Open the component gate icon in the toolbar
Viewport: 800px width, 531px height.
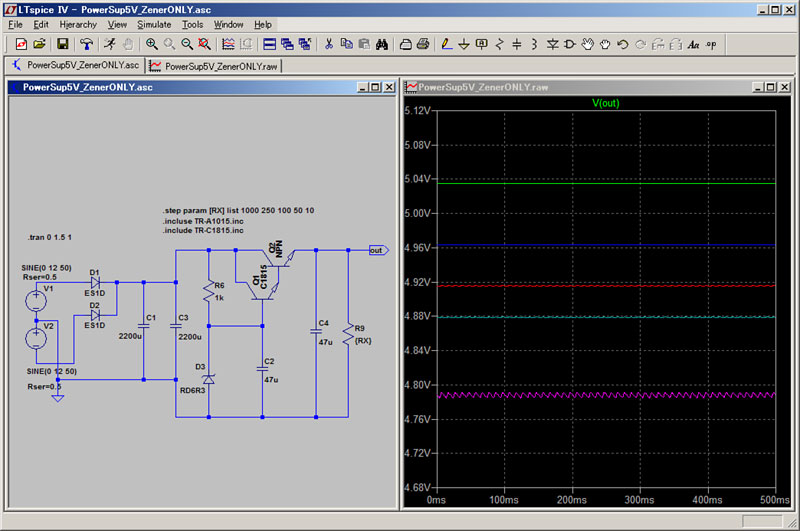570,44
